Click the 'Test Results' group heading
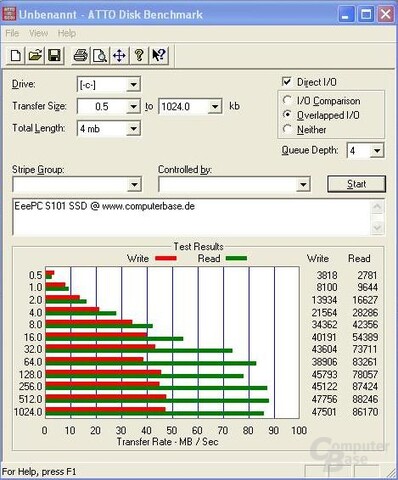The width and height of the screenshot is (398, 480). (x=198, y=247)
